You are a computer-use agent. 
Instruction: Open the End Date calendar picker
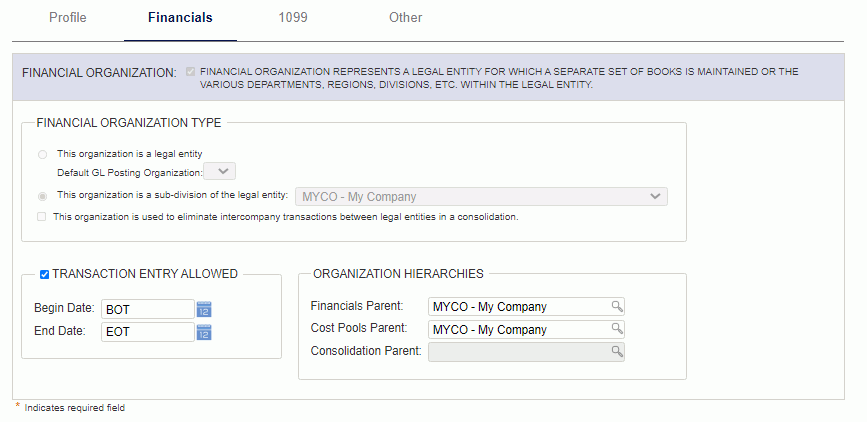(x=204, y=332)
